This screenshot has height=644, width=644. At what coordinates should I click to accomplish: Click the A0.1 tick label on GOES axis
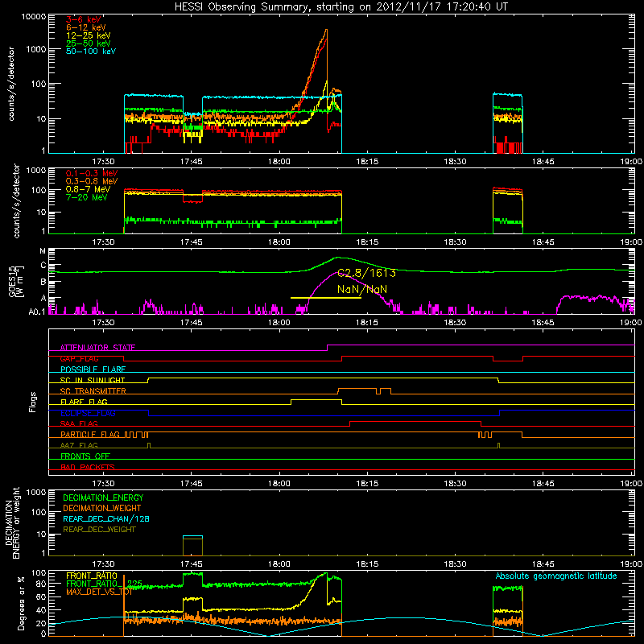click(x=37, y=312)
